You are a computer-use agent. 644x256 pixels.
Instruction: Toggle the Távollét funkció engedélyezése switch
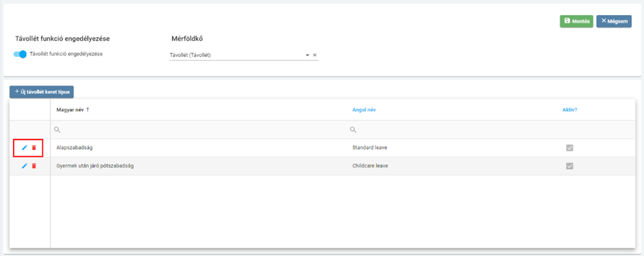pyautogui.click(x=20, y=54)
